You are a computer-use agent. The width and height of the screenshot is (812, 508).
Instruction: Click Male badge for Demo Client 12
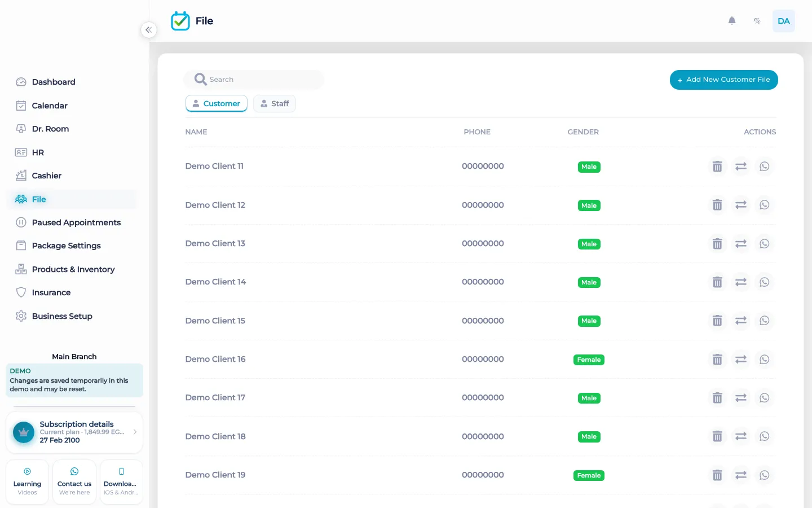click(x=589, y=205)
